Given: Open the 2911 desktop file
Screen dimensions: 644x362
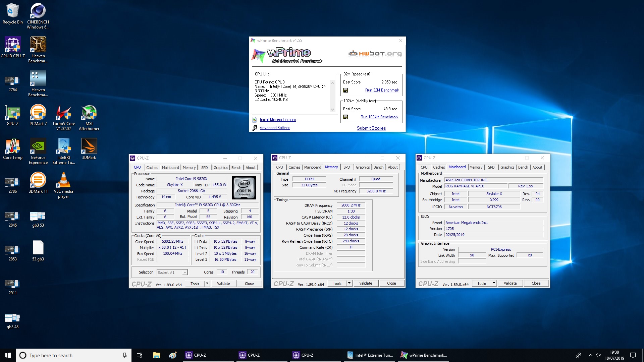Looking at the screenshot, I should [x=13, y=287].
